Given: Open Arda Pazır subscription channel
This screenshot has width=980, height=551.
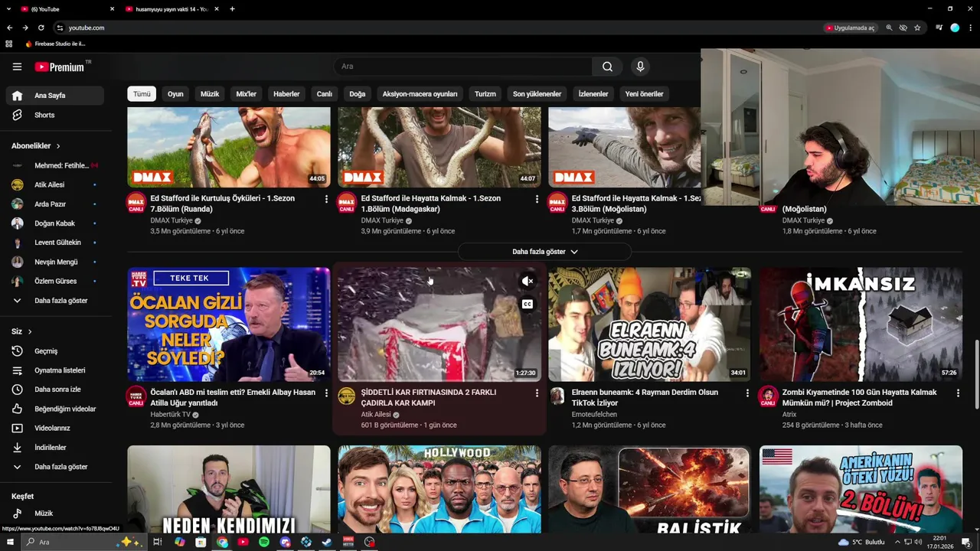Looking at the screenshot, I should 54,204.
